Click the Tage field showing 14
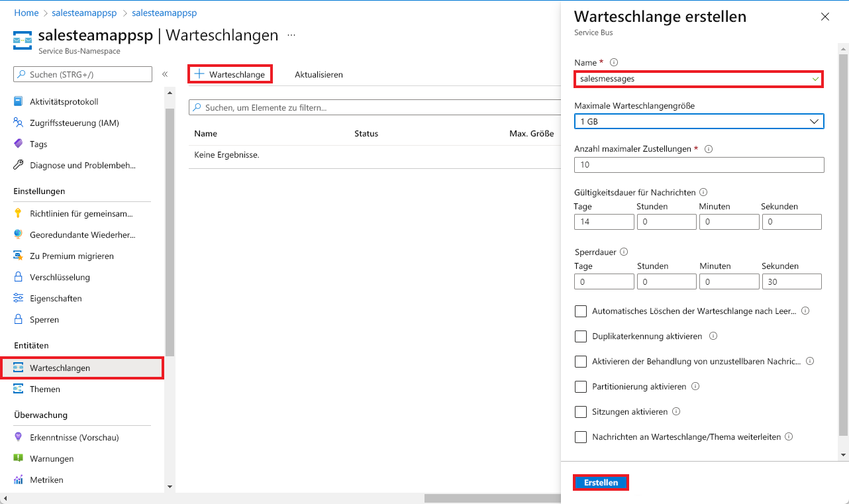The height and width of the screenshot is (504, 849). (604, 222)
